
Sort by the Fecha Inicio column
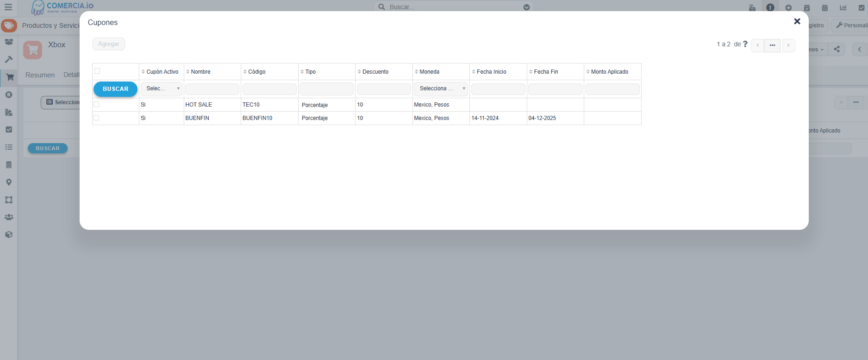[491, 72]
